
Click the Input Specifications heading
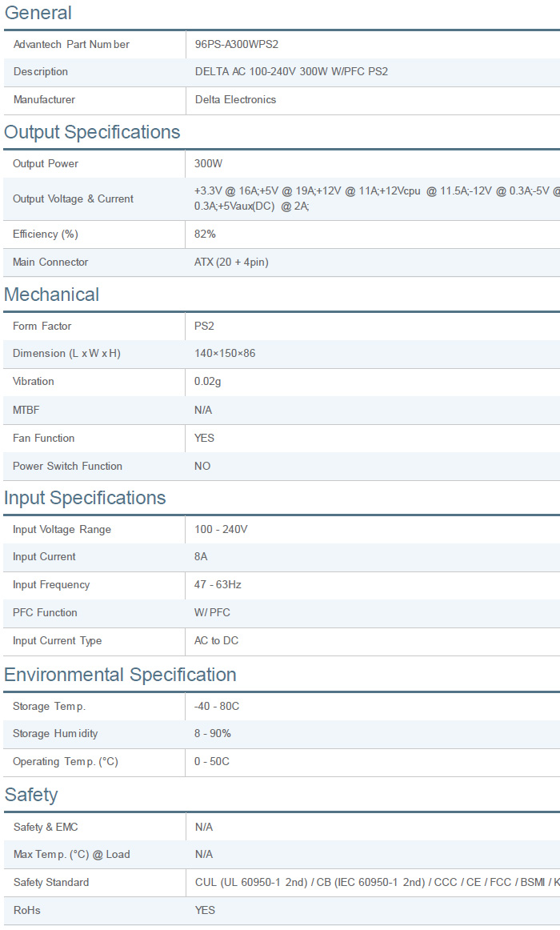[85, 498]
